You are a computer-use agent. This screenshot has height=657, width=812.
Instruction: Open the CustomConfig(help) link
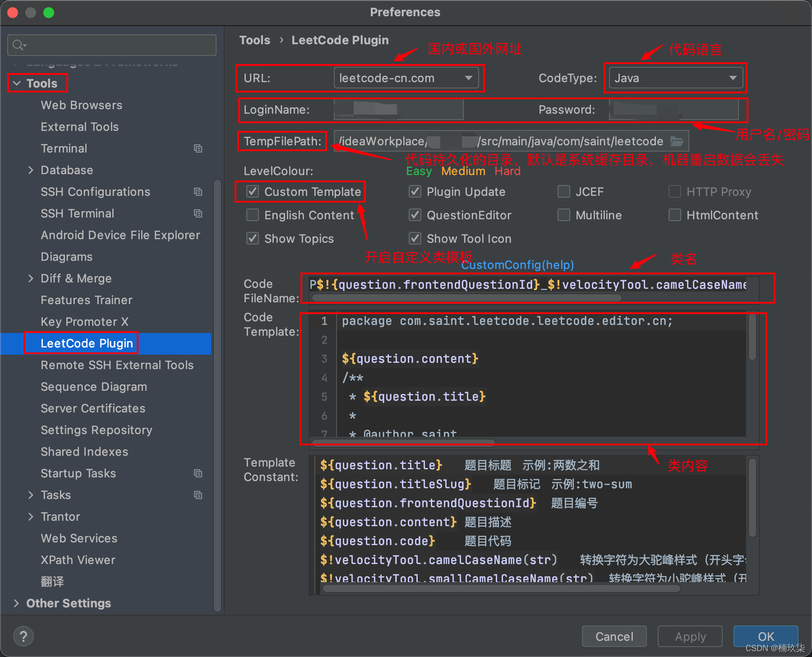517,265
